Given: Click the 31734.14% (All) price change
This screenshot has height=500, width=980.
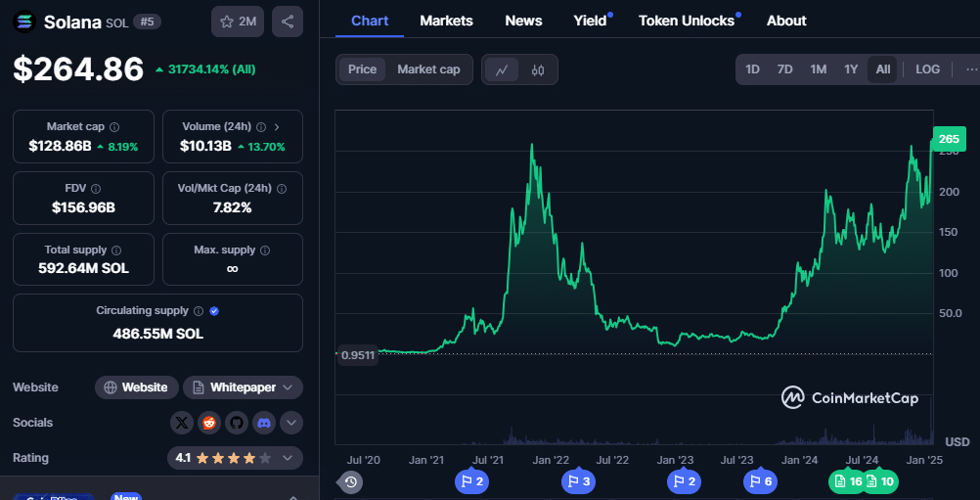Looking at the screenshot, I should [205, 69].
